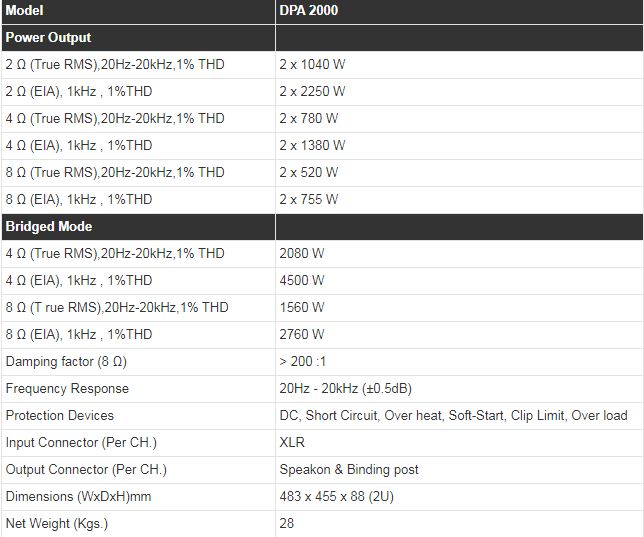Click the "2 x 2250 W" power value

(x=313, y=91)
